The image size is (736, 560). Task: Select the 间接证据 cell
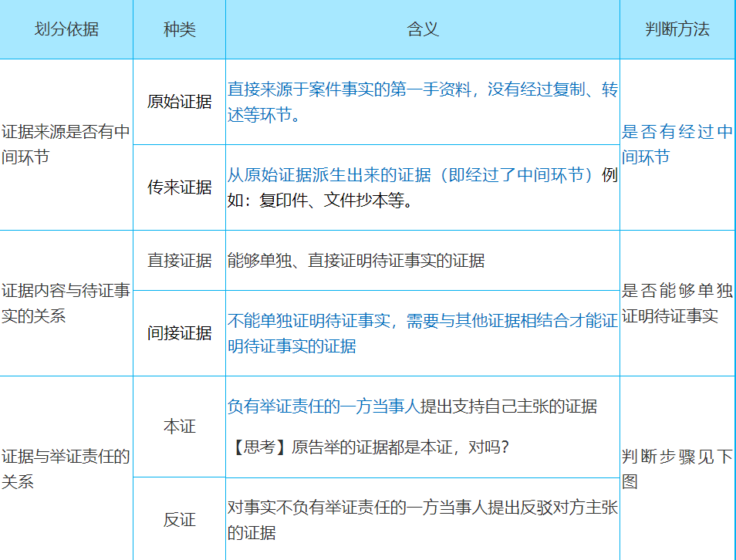click(x=179, y=333)
